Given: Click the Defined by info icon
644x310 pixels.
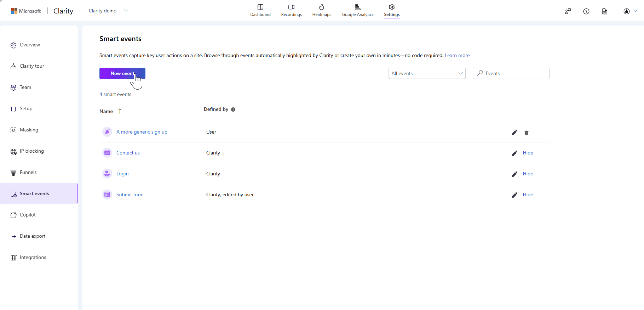Looking at the screenshot, I should [233, 109].
